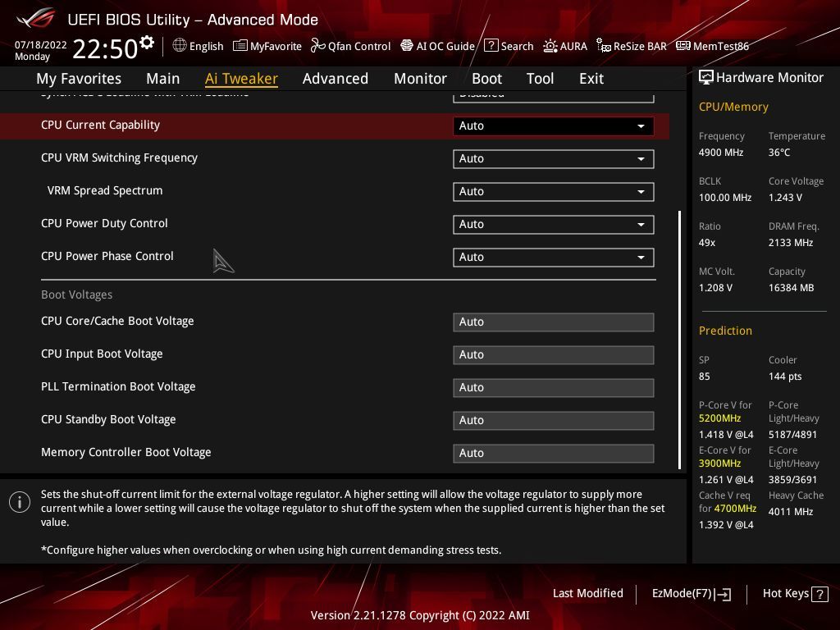
Task: Open the Monitor tab
Action: (x=420, y=79)
